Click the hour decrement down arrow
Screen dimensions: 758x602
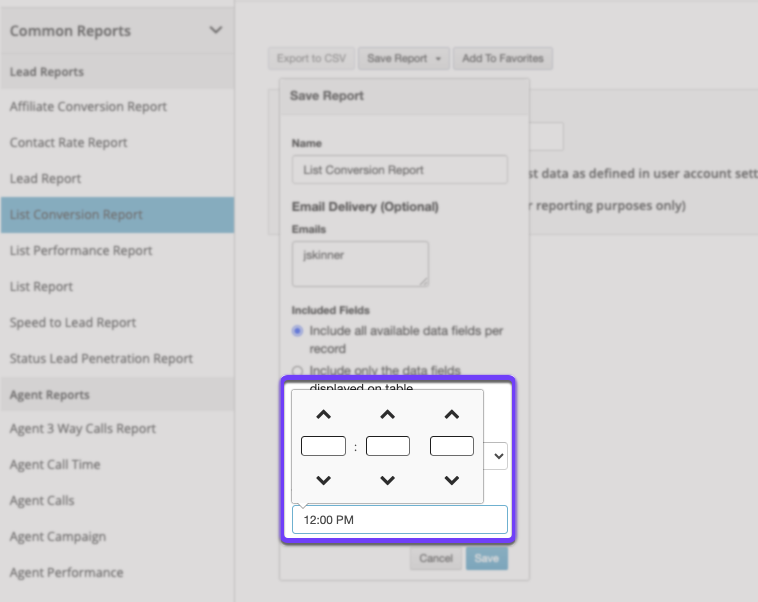pyautogui.click(x=323, y=481)
